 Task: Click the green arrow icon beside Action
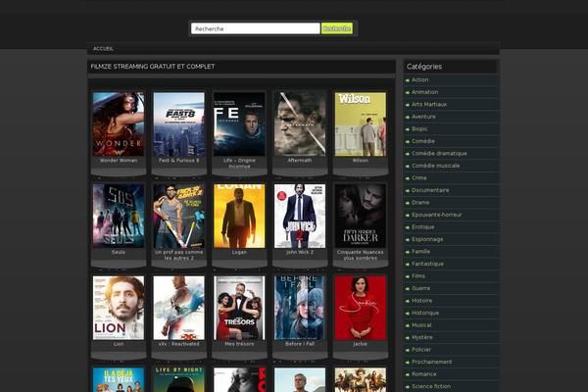pyautogui.click(x=408, y=80)
